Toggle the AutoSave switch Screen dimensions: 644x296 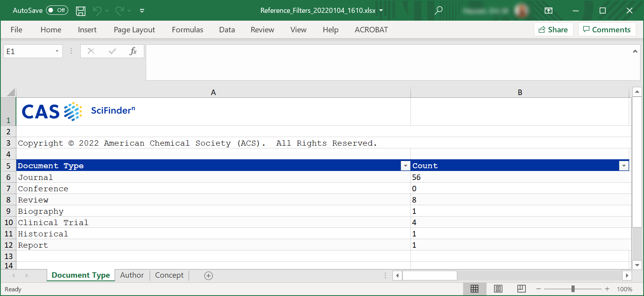(x=57, y=11)
